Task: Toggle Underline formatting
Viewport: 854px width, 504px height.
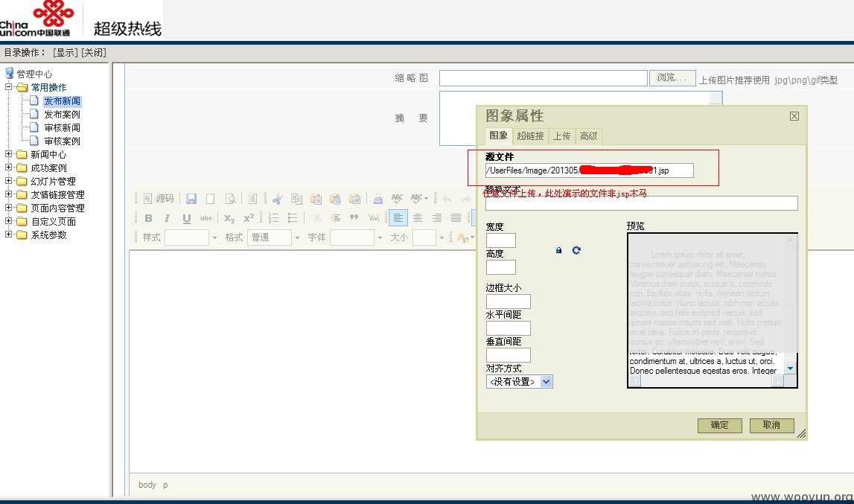Action: click(187, 218)
